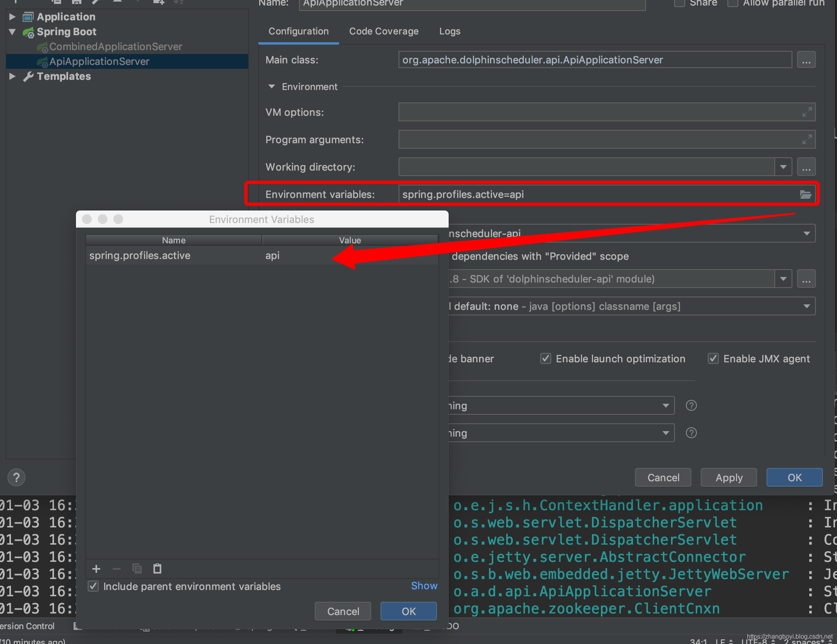The image size is (837, 644).
Task: Click the Show link in dialog
Action: click(424, 586)
